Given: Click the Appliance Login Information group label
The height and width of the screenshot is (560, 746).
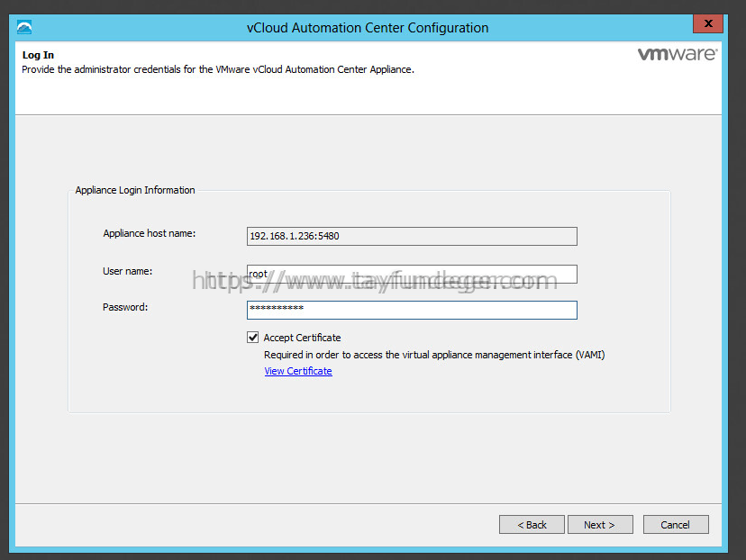Looking at the screenshot, I should [x=135, y=190].
